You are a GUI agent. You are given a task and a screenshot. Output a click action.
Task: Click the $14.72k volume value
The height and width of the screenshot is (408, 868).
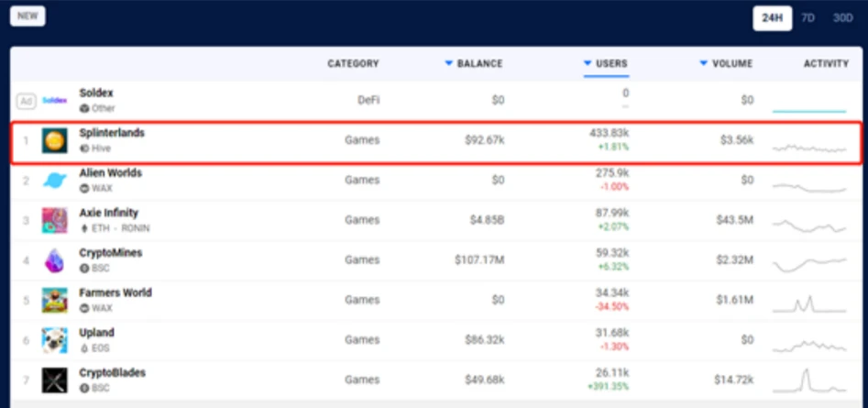(734, 380)
